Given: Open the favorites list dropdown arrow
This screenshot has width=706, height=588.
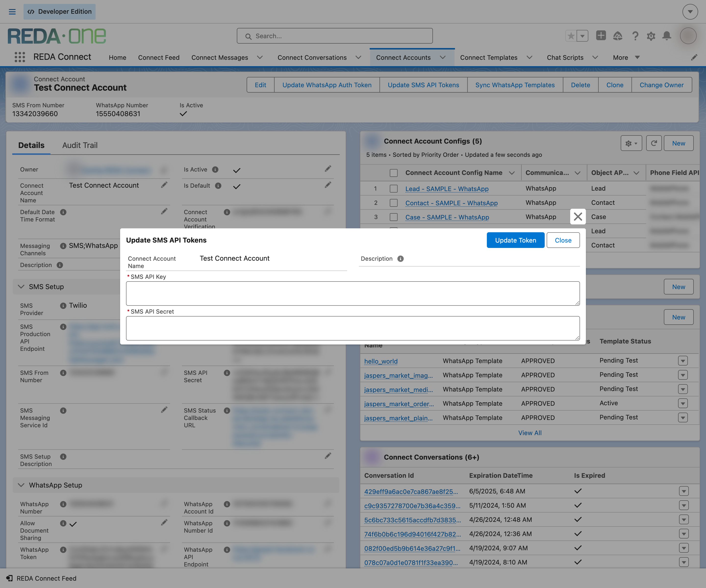Looking at the screenshot, I should tap(582, 36).
